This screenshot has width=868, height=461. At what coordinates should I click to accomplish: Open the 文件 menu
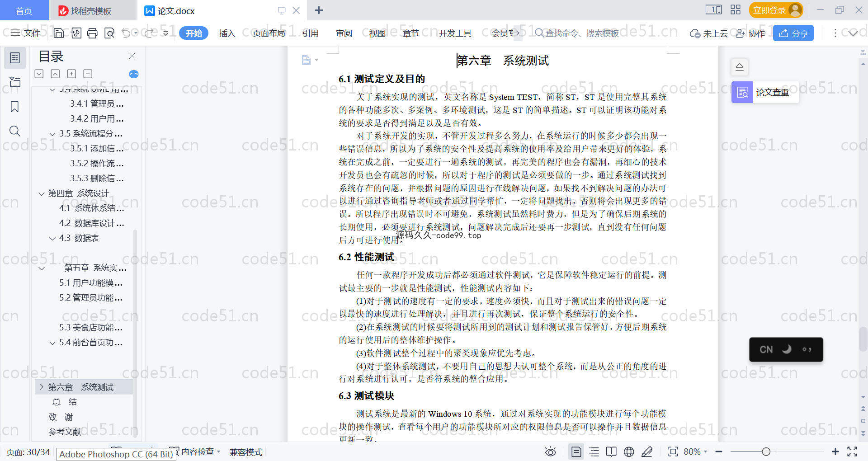(26, 33)
